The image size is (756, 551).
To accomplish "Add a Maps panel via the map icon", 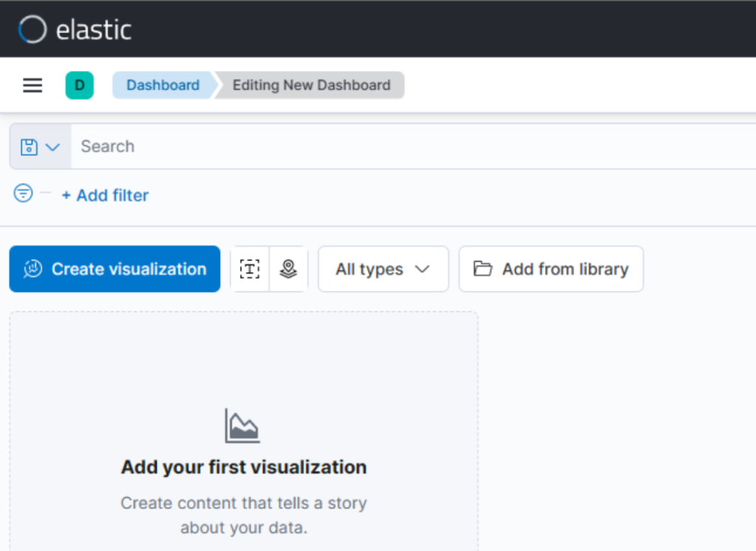I will (x=289, y=269).
